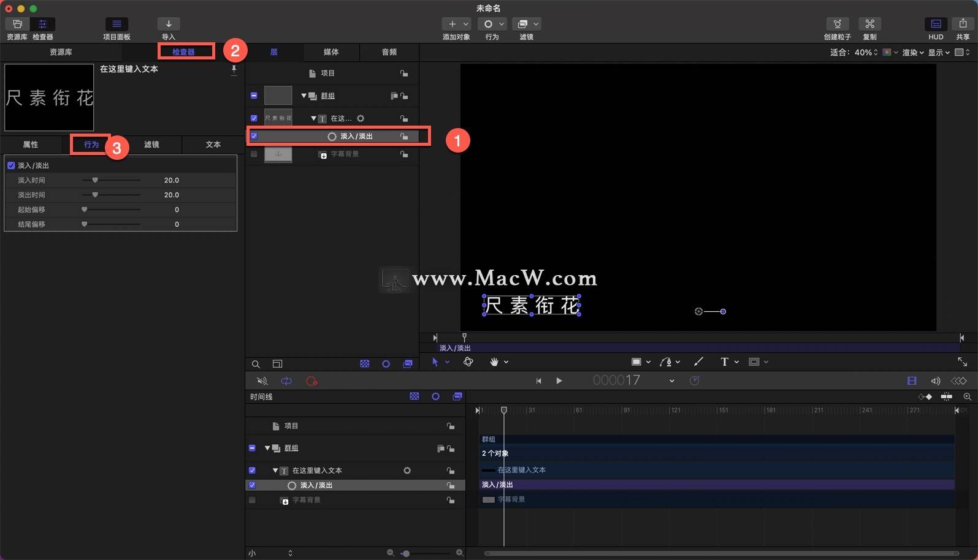The height and width of the screenshot is (560, 978).
Task: Toggle the 群组 layer visibility checkbox in Layers list
Action: 254,96
